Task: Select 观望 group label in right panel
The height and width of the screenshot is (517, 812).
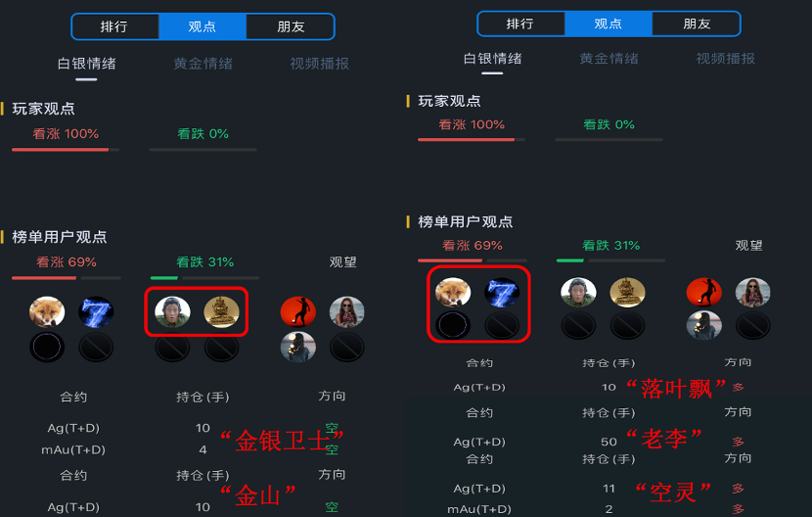Action: click(748, 246)
